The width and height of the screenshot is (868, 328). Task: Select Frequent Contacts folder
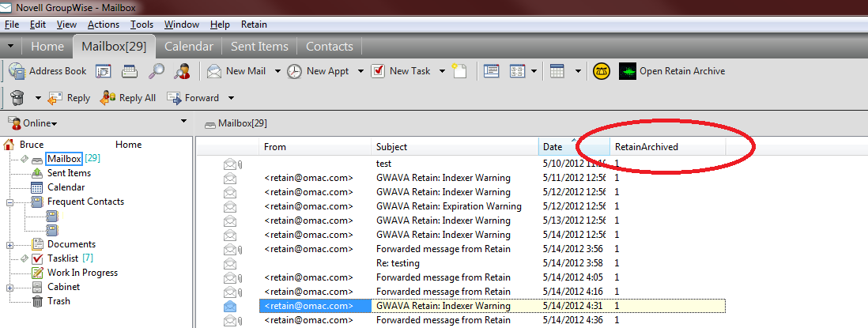coord(85,202)
